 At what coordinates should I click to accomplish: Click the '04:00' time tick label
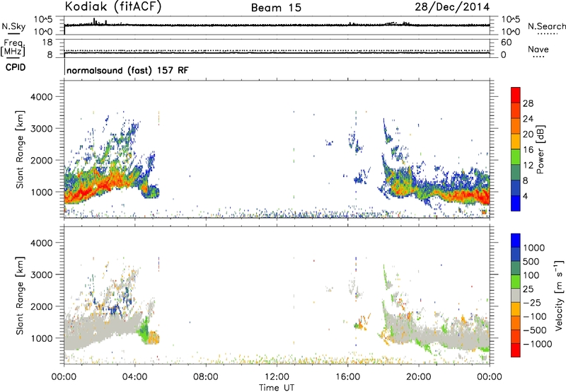click(x=134, y=377)
